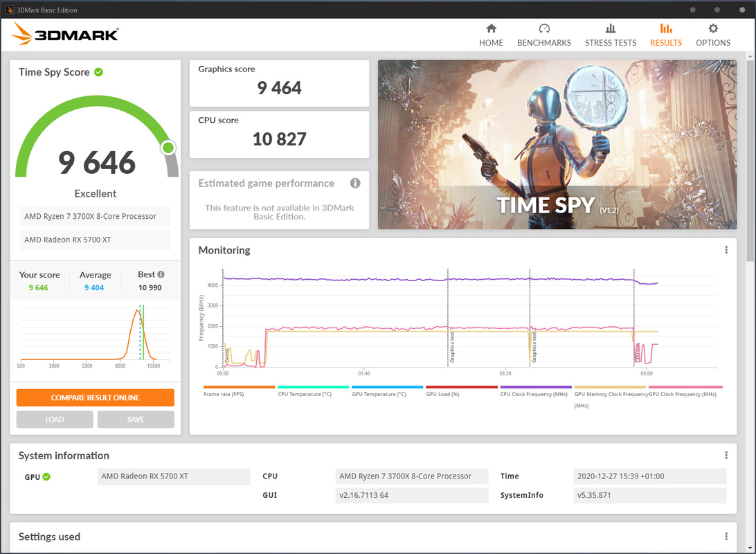Open System information three-dot menu
This screenshot has height=554, width=756.
(726, 455)
